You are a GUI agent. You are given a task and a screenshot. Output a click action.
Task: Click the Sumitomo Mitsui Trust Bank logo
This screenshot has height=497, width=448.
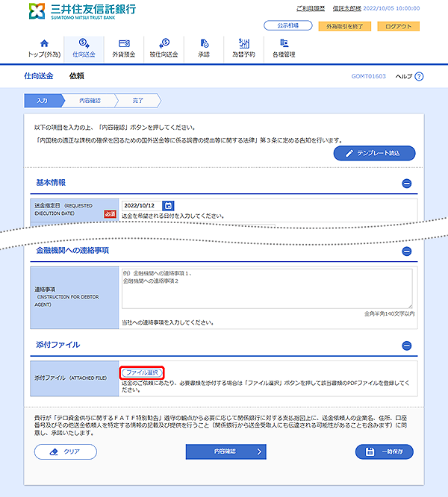click(82, 11)
